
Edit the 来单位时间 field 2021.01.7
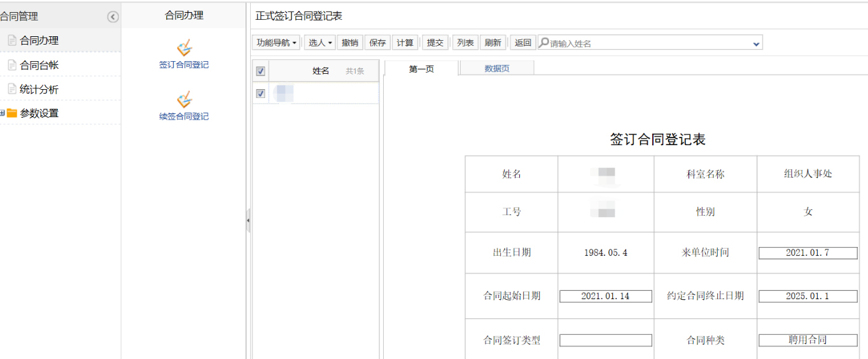pyautogui.click(x=808, y=253)
